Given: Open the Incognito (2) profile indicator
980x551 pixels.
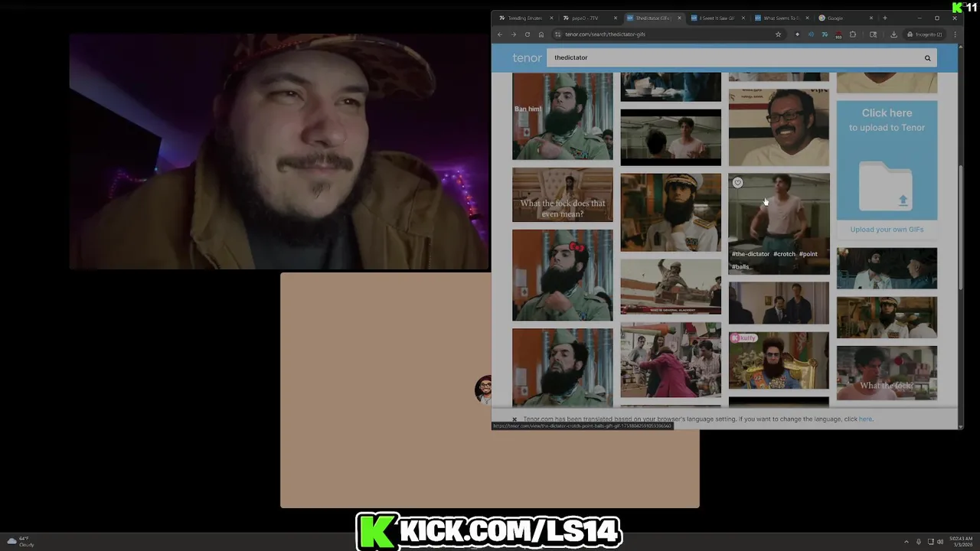Looking at the screenshot, I should [924, 34].
